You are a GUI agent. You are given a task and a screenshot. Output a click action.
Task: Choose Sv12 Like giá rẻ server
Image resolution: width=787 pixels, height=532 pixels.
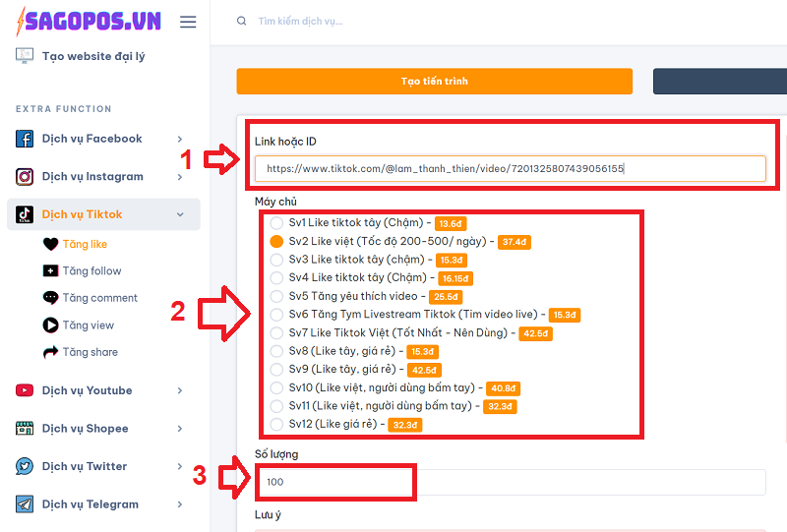point(276,425)
